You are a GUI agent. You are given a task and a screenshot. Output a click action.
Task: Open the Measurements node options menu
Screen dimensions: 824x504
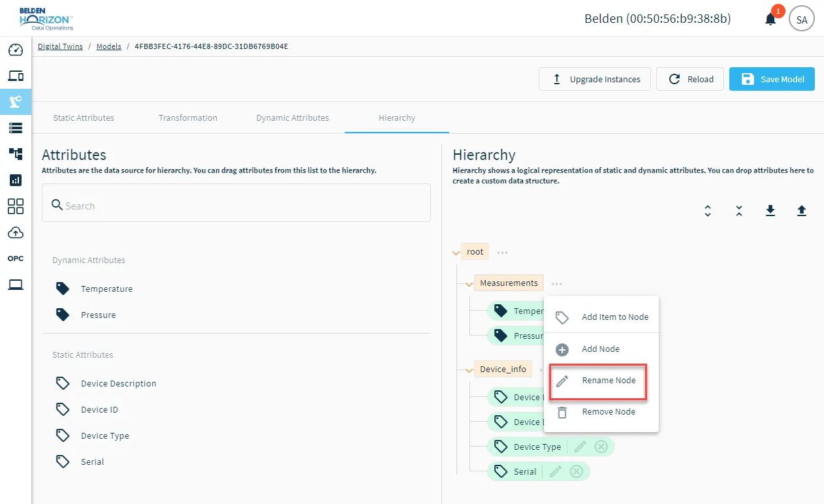click(x=556, y=283)
